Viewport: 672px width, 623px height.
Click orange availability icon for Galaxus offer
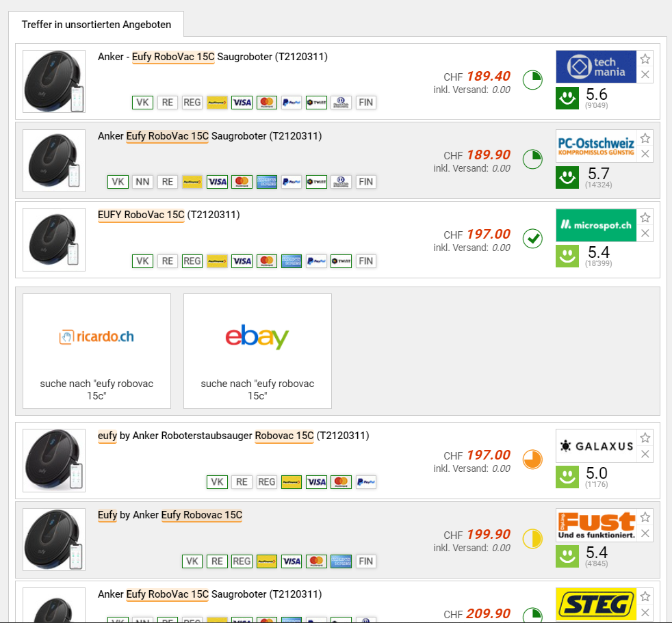coord(532,460)
